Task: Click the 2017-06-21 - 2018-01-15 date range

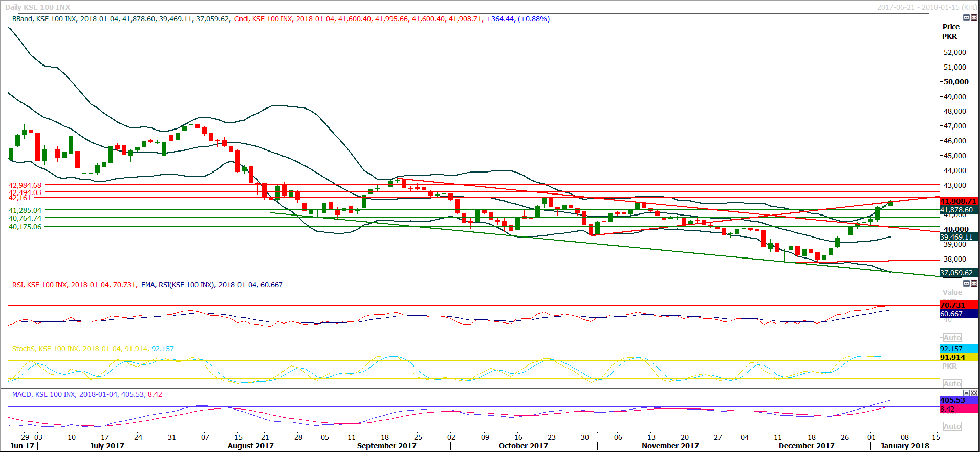Action: 927,7
